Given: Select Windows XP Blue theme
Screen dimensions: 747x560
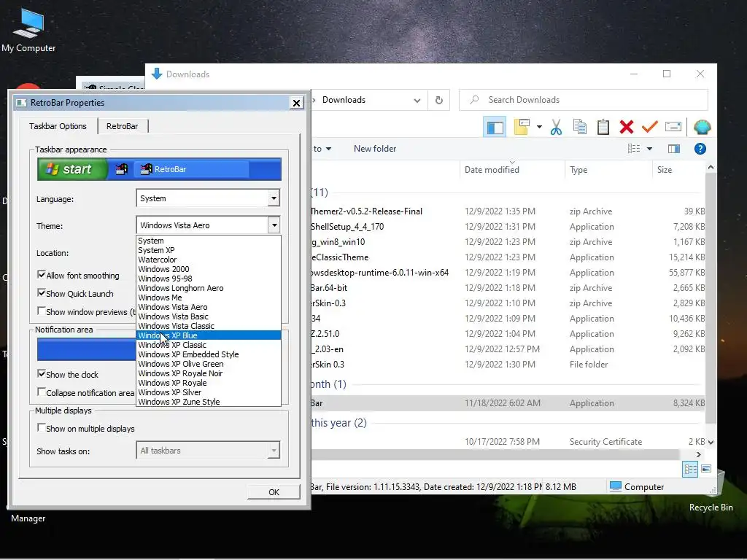Looking at the screenshot, I should point(208,335).
